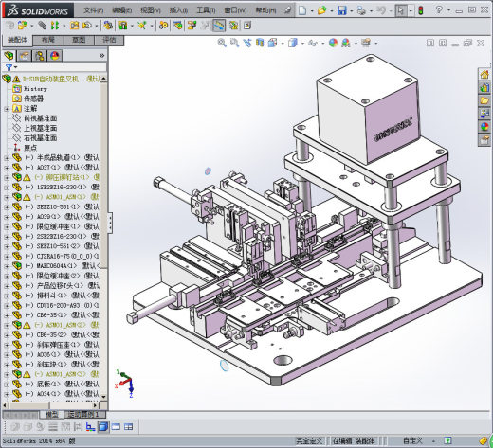Open the DisplayManager color ball tab
Image resolution: width=493 pixels, height=448 pixels.
55,56
